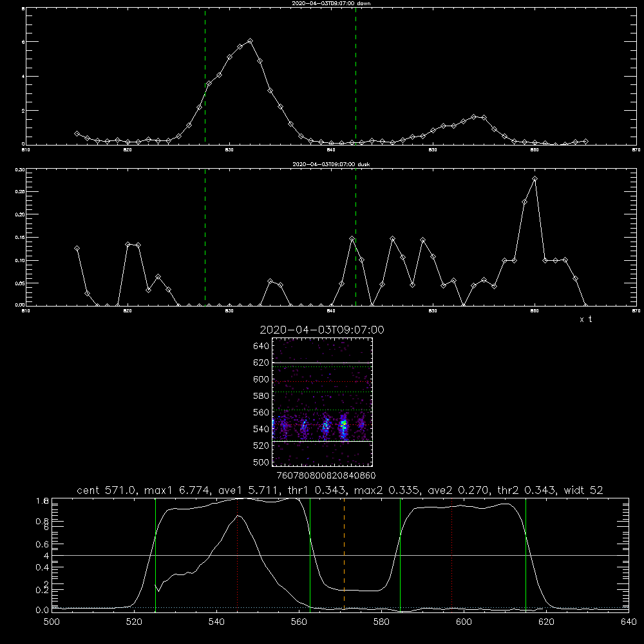Click the orange dashed center line in the bottom plot
Screen dimensions: 644x644
(x=344, y=555)
